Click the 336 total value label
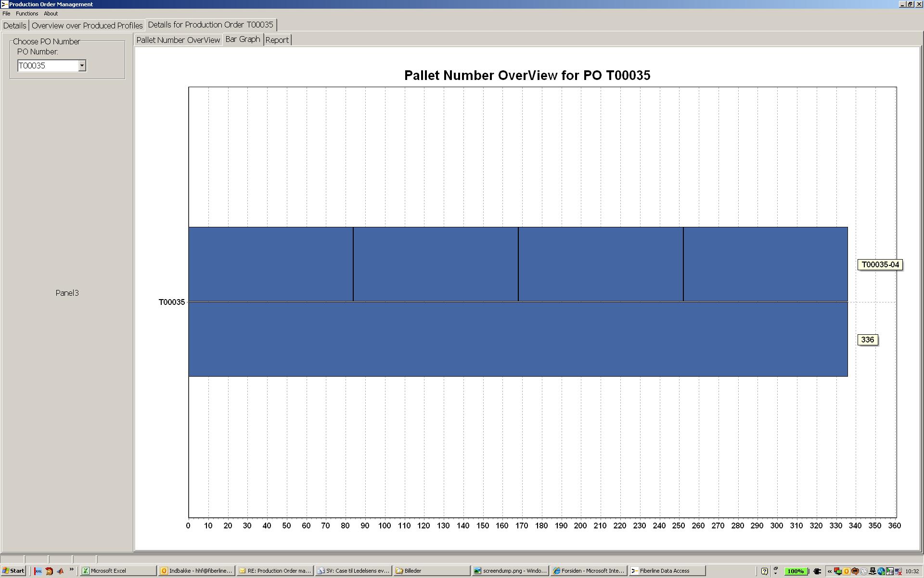Viewport: 924px width, 578px height. 868,340
